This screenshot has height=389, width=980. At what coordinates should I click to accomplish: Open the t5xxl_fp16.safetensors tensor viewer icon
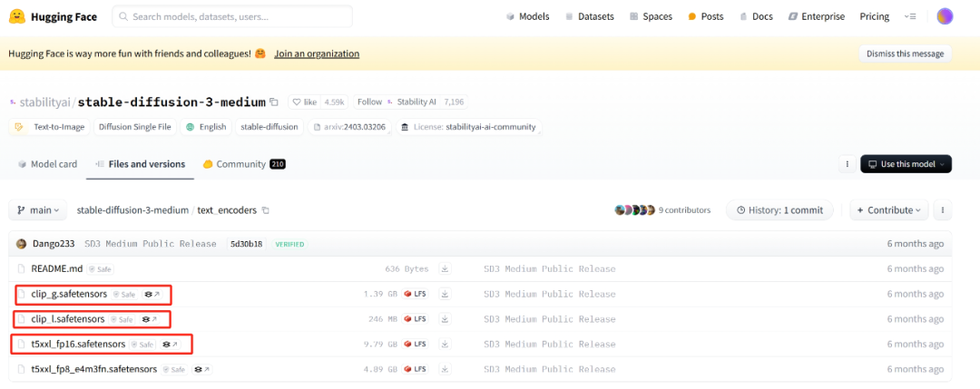pyautogui.click(x=170, y=344)
